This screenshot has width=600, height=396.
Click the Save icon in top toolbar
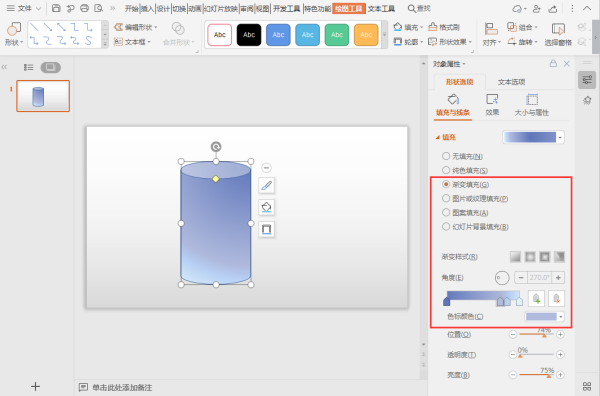coord(56,8)
